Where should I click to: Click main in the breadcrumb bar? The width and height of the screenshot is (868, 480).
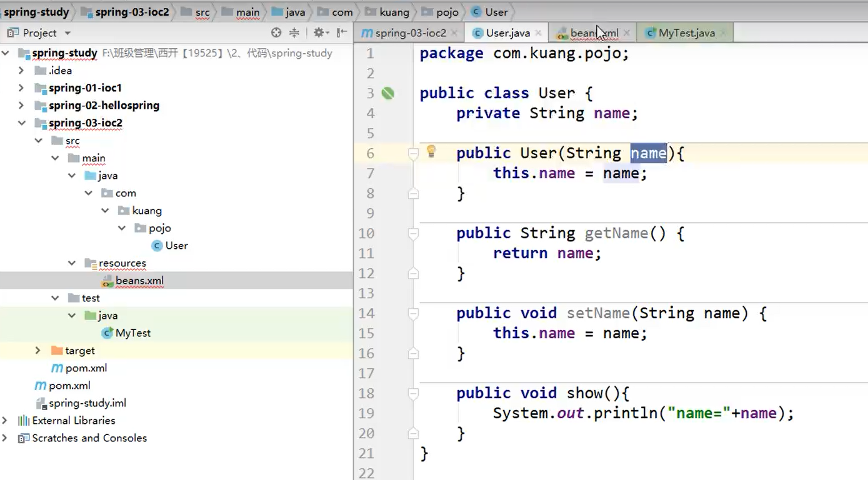(241, 12)
